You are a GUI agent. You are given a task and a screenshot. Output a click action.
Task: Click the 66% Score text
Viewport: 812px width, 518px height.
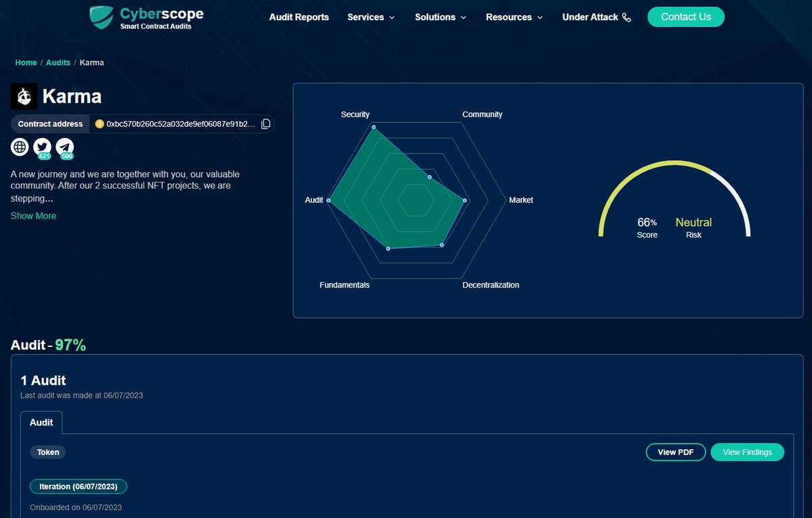point(648,227)
